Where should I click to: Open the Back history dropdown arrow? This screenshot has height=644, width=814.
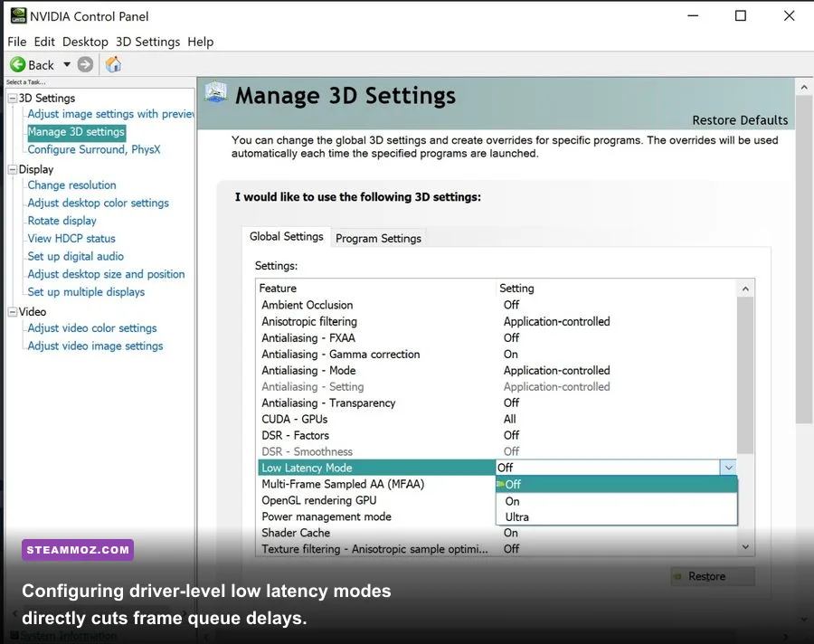click(67, 64)
